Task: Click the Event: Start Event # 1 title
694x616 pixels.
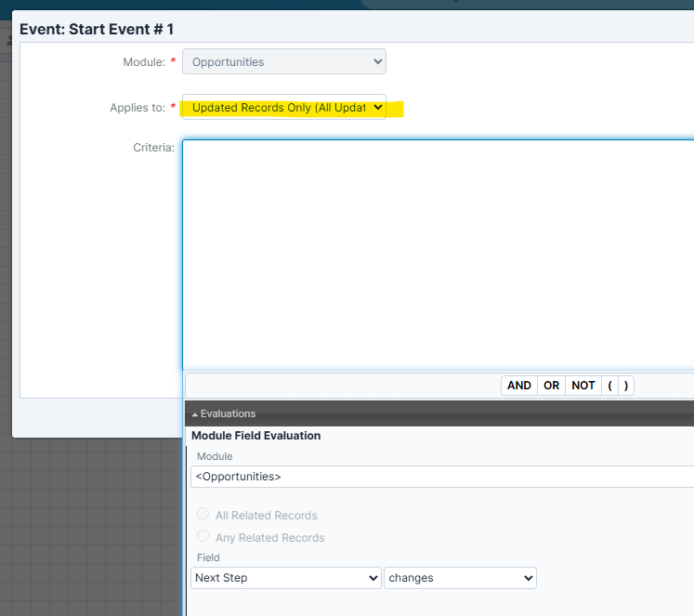Action: pyautogui.click(x=97, y=30)
